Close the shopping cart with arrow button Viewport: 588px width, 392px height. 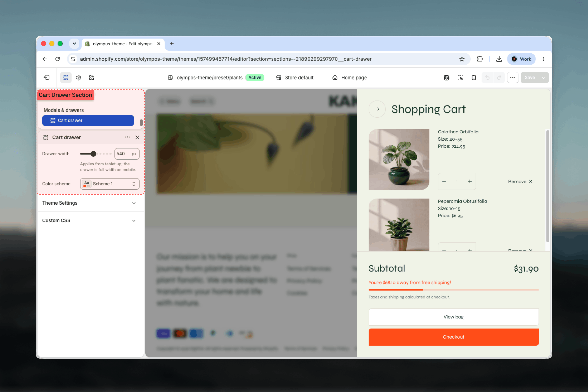377,109
